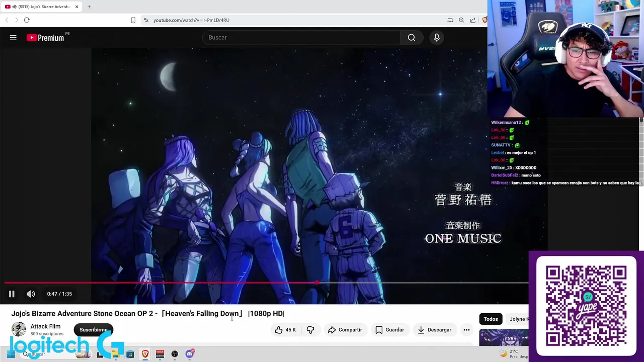Go back in browser history

pyautogui.click(x=7, y=20)
